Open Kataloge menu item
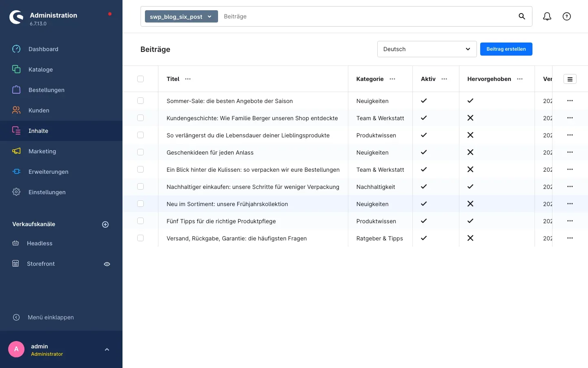This screenshot has width=588, height=368. 61,70
